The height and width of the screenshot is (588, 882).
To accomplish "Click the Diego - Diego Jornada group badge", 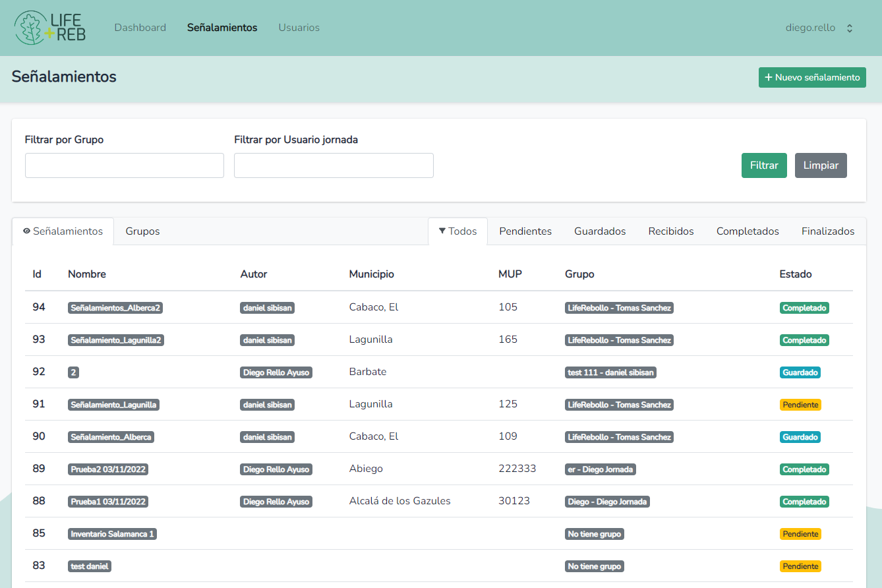I will pos(607,502).
